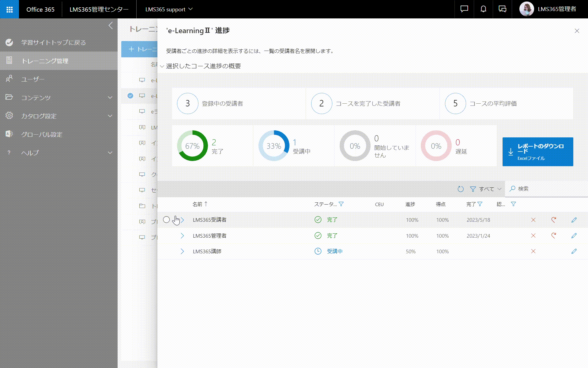Viewport: 588px width, 368px height.
Task: Expand the LMS365受講者 row details
Action: (x=182, y=220)
